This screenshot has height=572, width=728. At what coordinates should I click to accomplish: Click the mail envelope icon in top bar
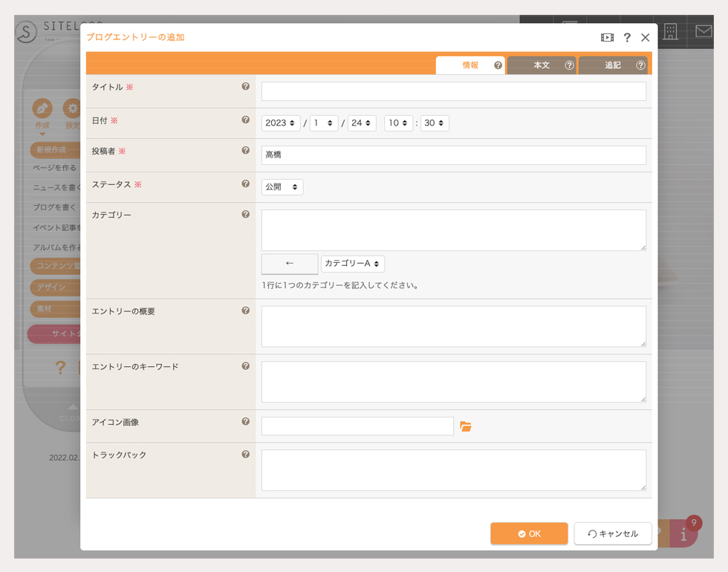704,31
